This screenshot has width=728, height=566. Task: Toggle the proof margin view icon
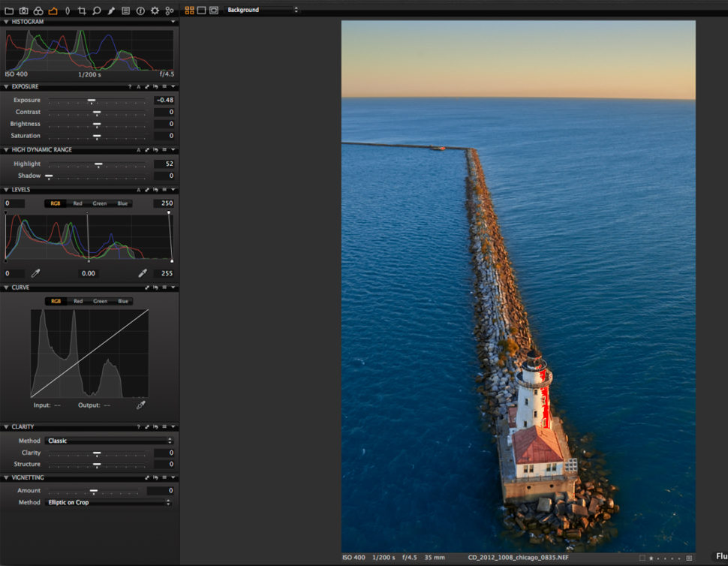pyautogui.click(x=214, y=11)
